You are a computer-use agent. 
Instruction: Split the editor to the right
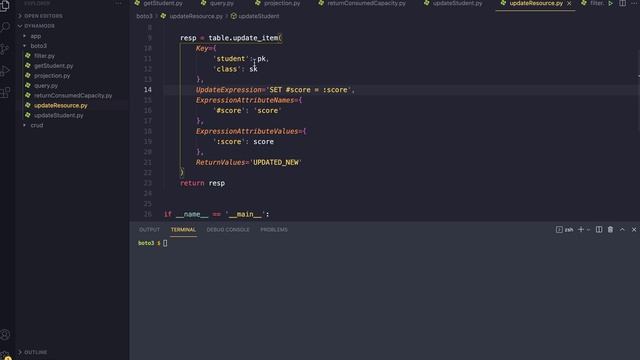(x=622, y=3)
